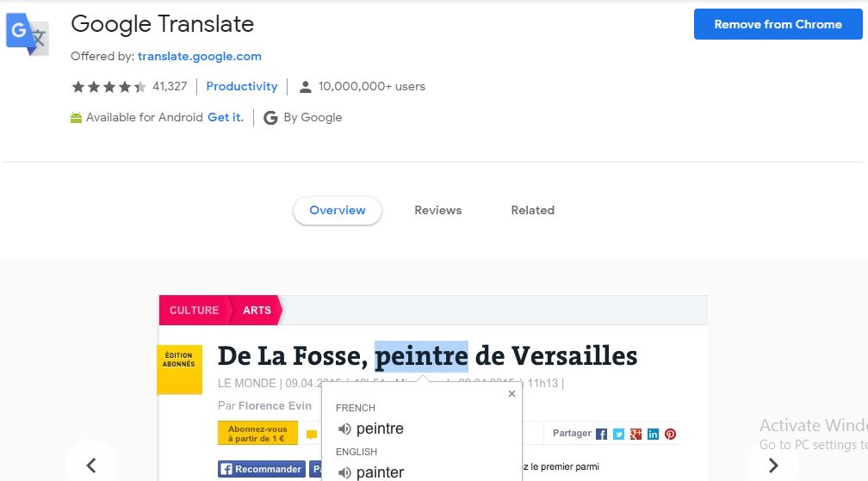This screenshot has width=868, height=481.
Task: Click the Facebook share icon near Partager
Action: (601, 434)
